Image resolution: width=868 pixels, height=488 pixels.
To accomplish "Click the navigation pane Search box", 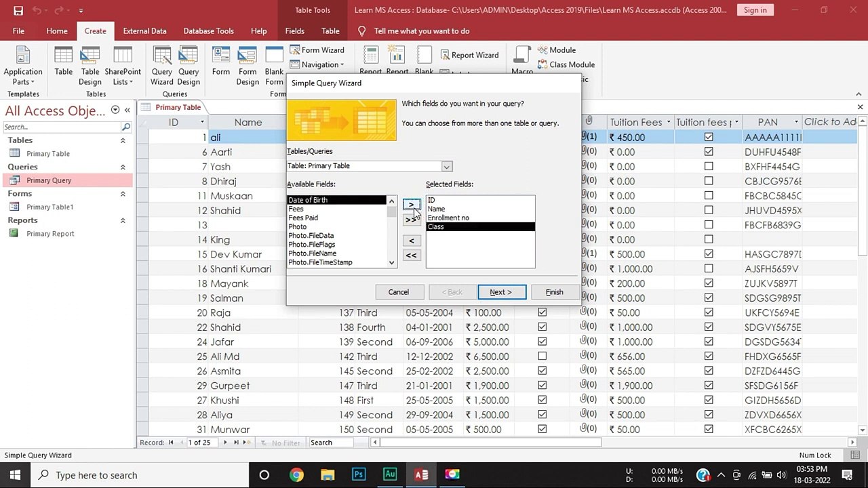I will (x=62, y=127).
